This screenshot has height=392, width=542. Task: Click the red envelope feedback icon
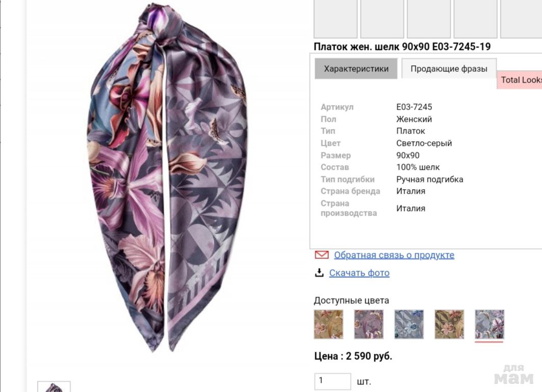click(x=321, y=255)
